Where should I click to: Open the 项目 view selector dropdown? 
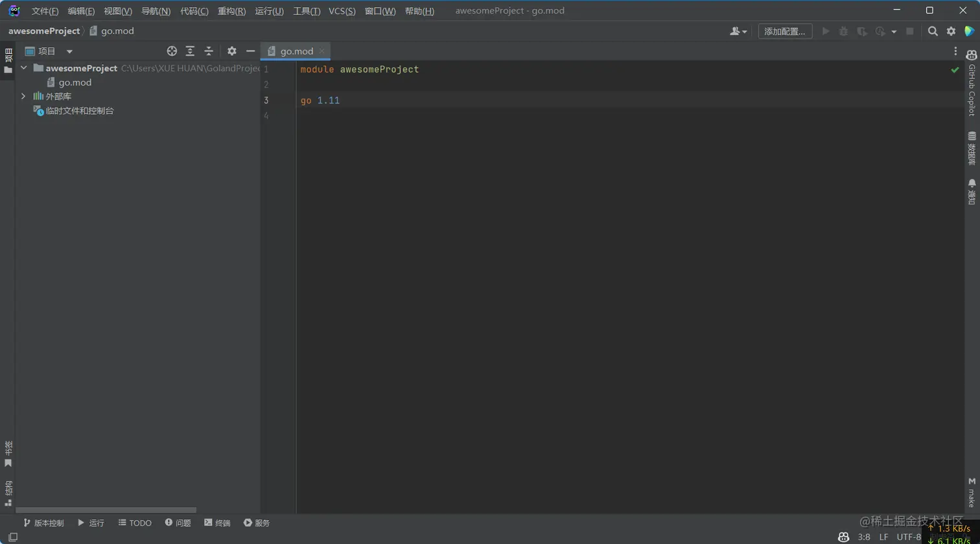49,51
